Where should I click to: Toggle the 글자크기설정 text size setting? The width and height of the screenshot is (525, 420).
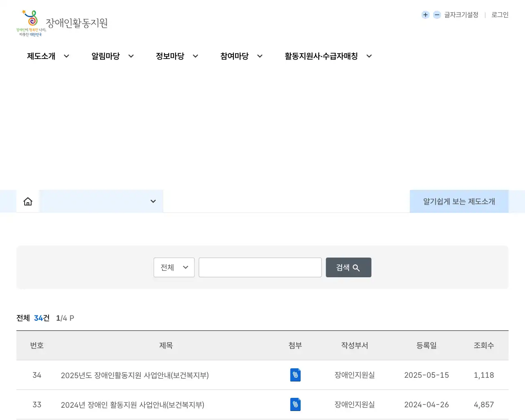461,15
